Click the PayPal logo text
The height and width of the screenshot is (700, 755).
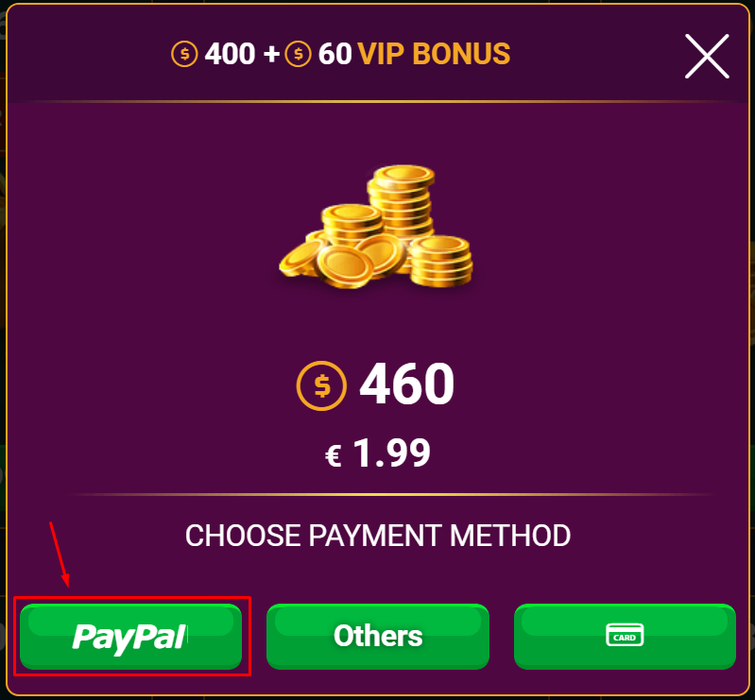[129, 637]
